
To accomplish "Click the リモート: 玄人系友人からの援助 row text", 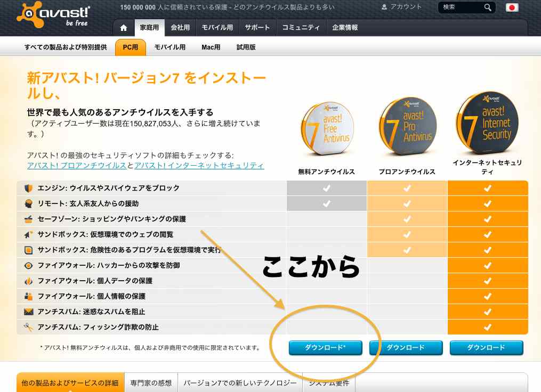I will [88, 203].
